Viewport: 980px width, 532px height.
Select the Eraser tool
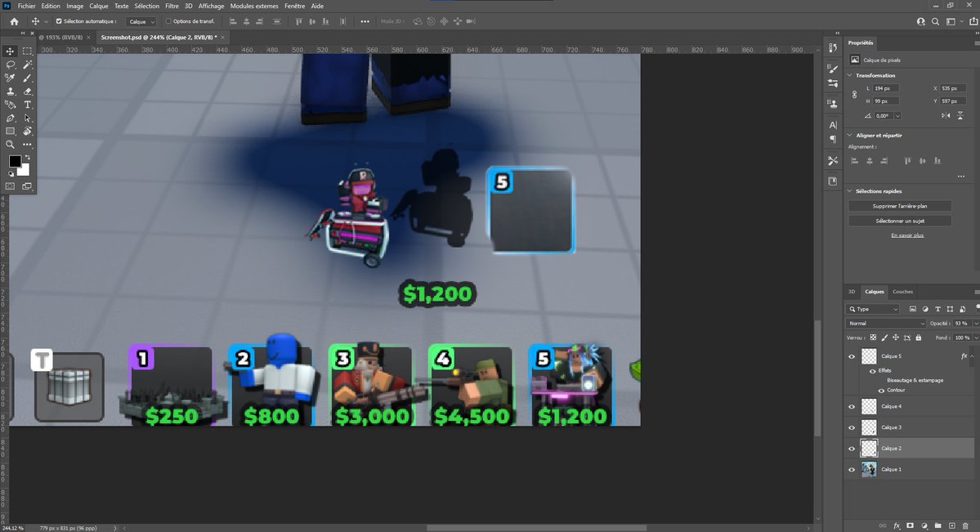(x=28, y=92)
